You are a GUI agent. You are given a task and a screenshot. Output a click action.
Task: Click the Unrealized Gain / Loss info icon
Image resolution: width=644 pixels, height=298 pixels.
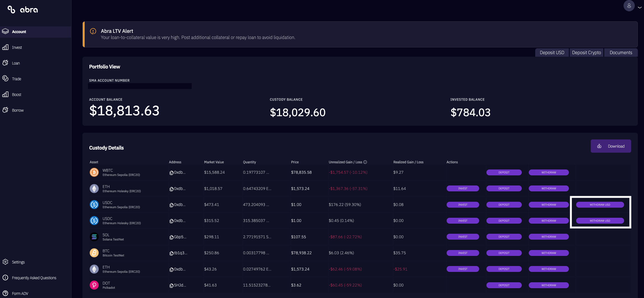tap(365, 162)
